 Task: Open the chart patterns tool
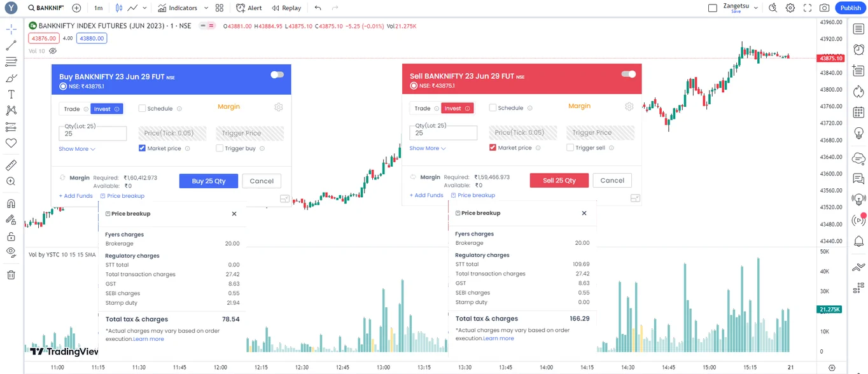11,111
